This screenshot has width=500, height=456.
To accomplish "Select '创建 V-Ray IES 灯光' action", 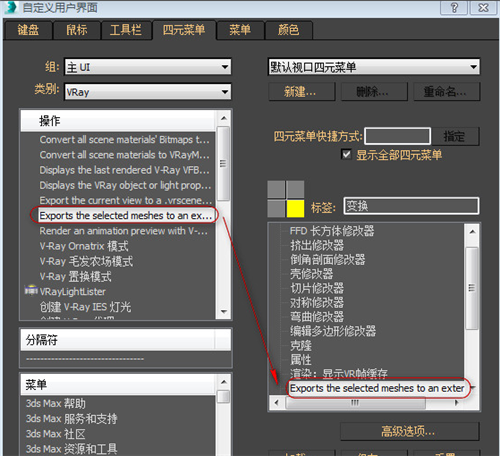I will [x=85, y=307].
